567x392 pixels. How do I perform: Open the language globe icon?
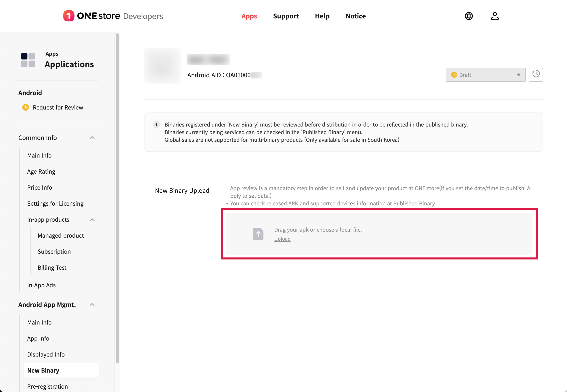tap(469, 16)
